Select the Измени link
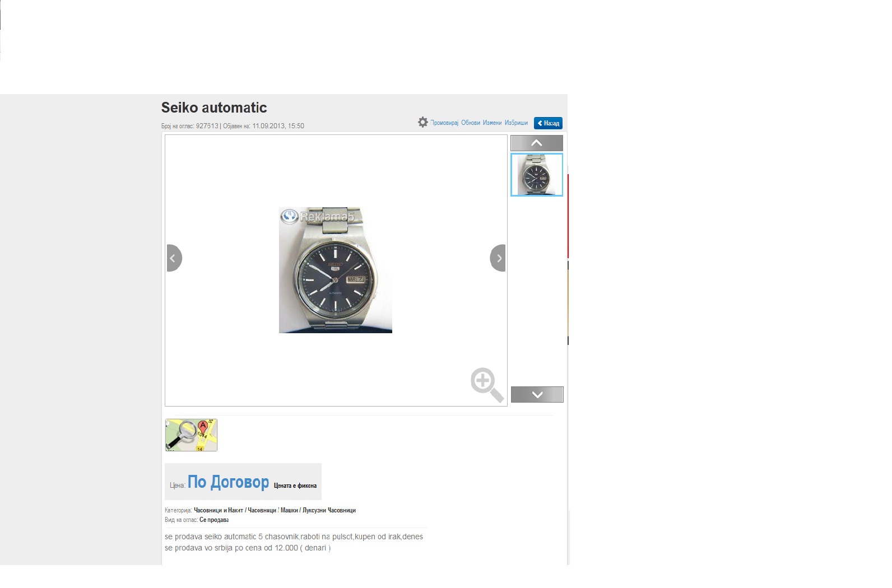The width and height of the screenshot is (892, 588). [492, 123]
